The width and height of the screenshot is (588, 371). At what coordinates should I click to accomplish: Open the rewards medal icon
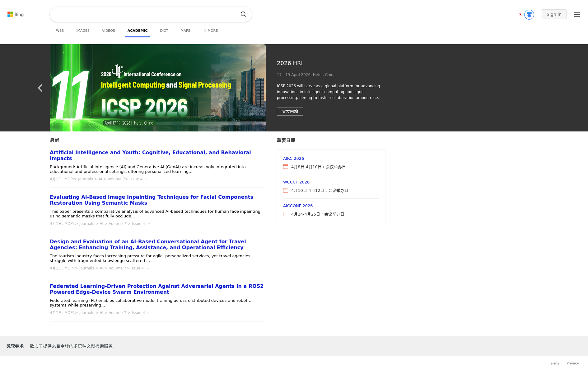(529, 15)
